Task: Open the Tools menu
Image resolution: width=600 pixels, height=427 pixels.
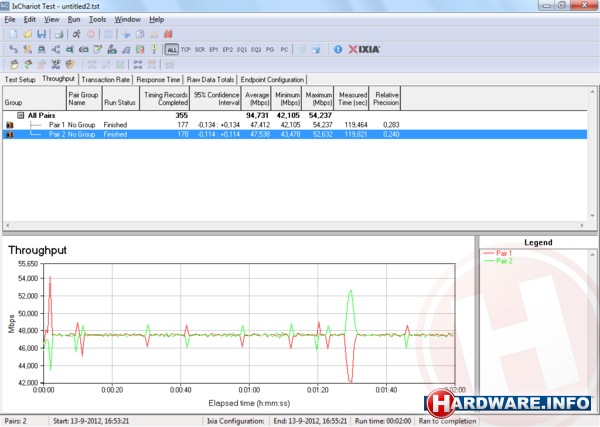Action: tap(97, 20)
